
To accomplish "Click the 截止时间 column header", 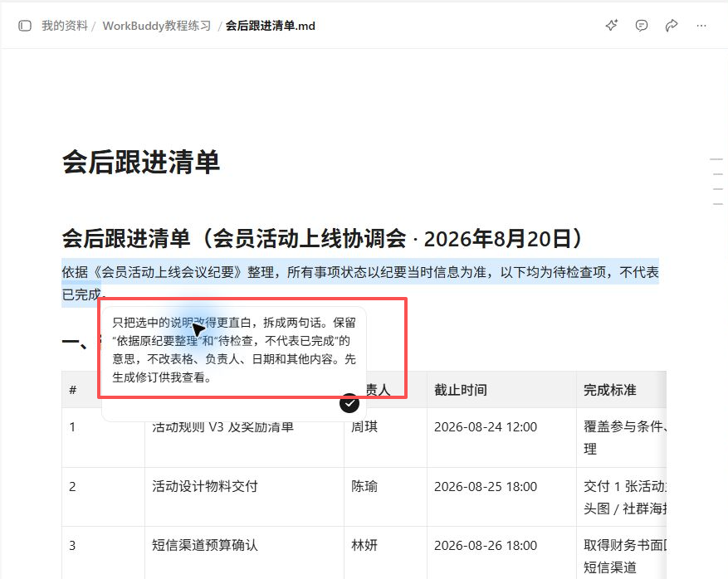I will [461, 390].
